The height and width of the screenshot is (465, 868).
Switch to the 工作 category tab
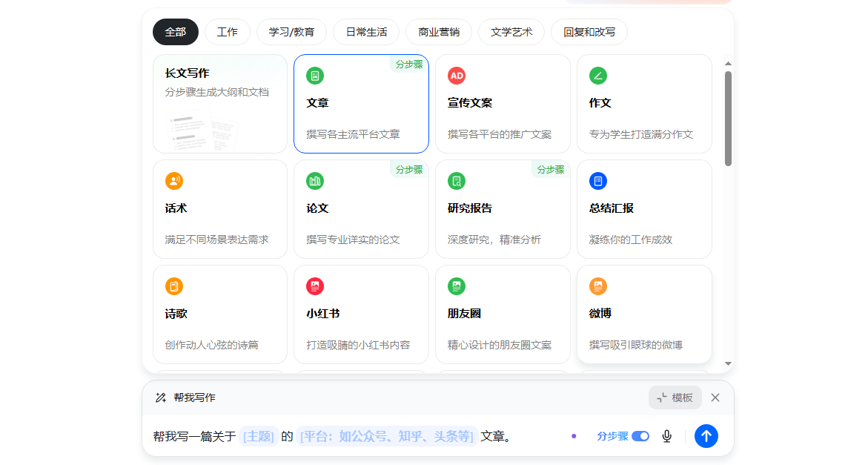[227, 32]
